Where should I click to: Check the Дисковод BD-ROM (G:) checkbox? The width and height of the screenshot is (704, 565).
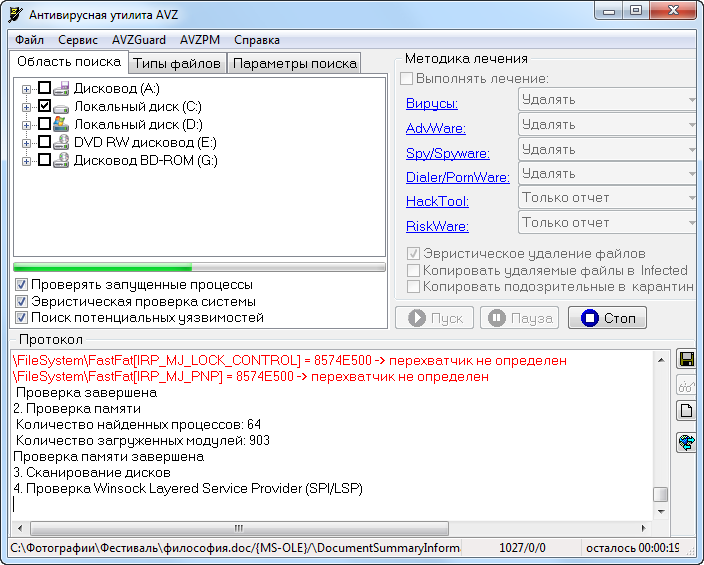[x=44, y=159]
